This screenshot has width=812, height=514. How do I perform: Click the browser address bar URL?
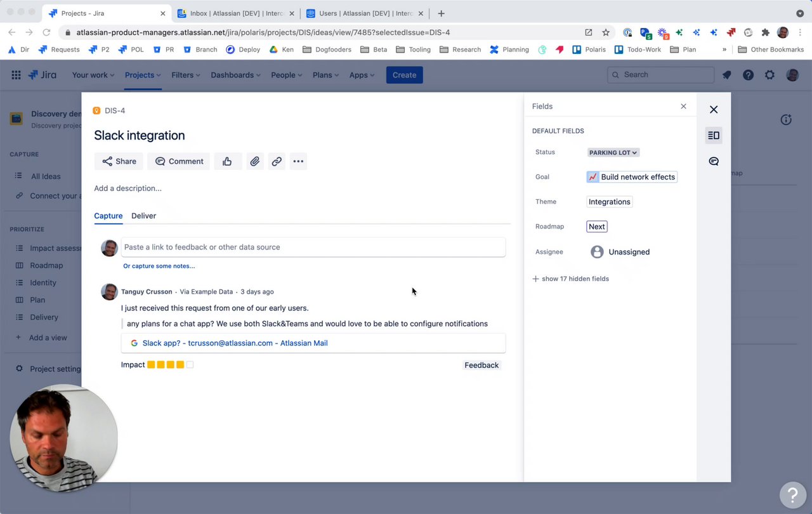[263, 32]
